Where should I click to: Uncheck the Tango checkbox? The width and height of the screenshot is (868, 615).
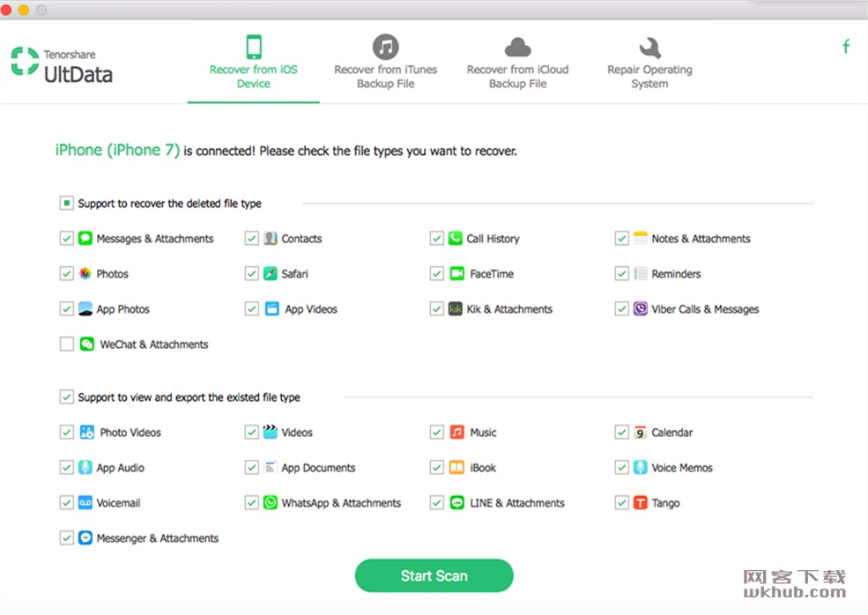[x=621, y=502]
